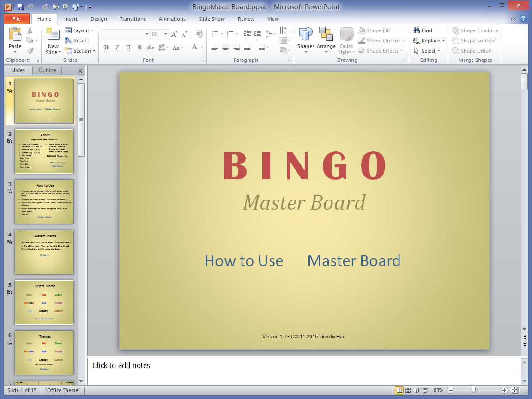Click the Format Painter brush icon
Screen dimensions: 532x399
point(30,51)
